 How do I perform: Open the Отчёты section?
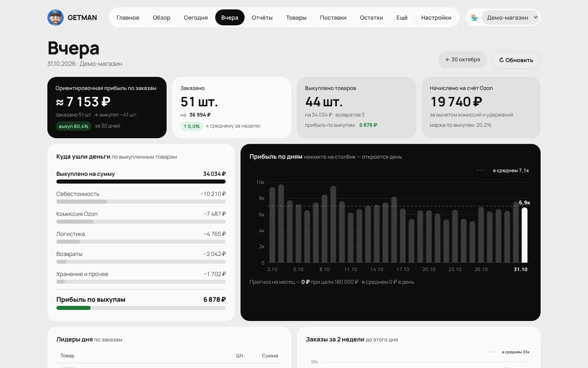[262, 18]
